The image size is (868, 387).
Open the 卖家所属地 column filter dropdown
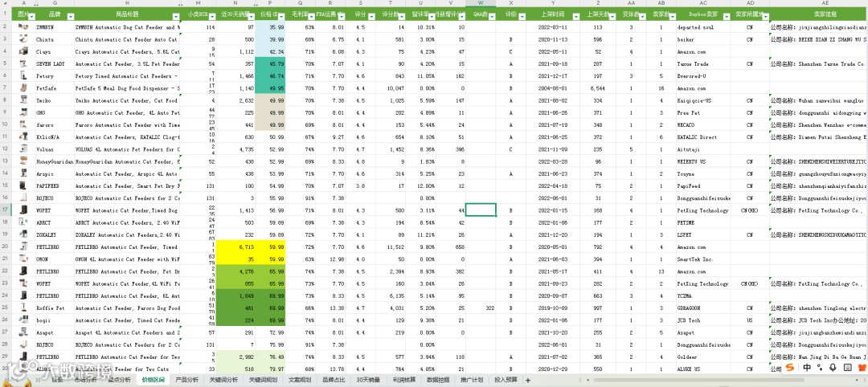(764, 17)
